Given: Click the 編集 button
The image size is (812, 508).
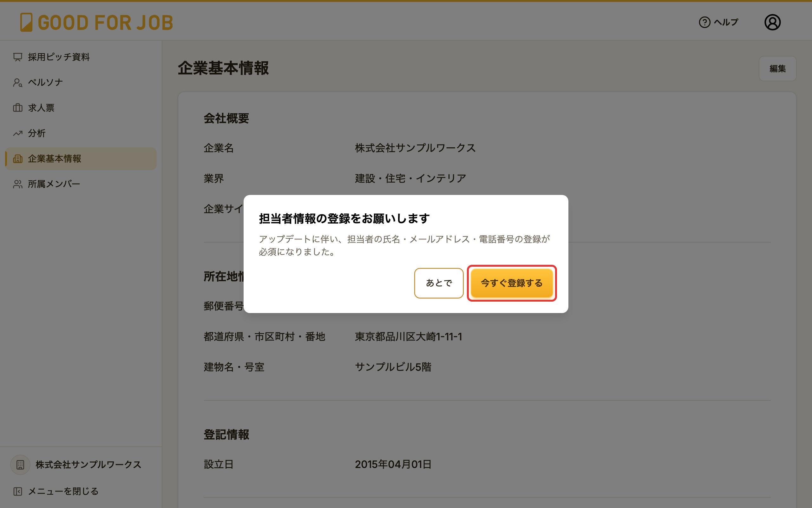Looking at the screenshot, I should 777,69.
